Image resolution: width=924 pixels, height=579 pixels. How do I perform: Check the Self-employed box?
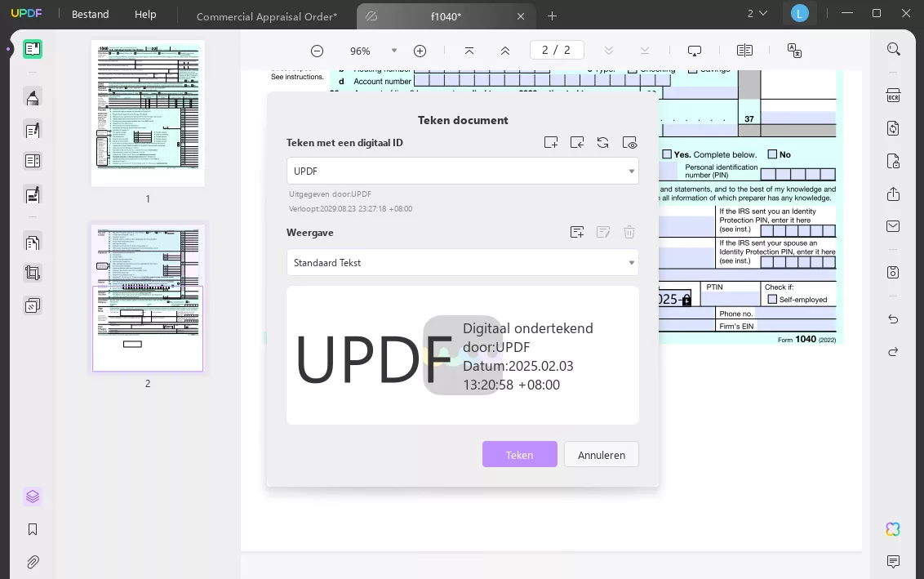tap(772, 300)
